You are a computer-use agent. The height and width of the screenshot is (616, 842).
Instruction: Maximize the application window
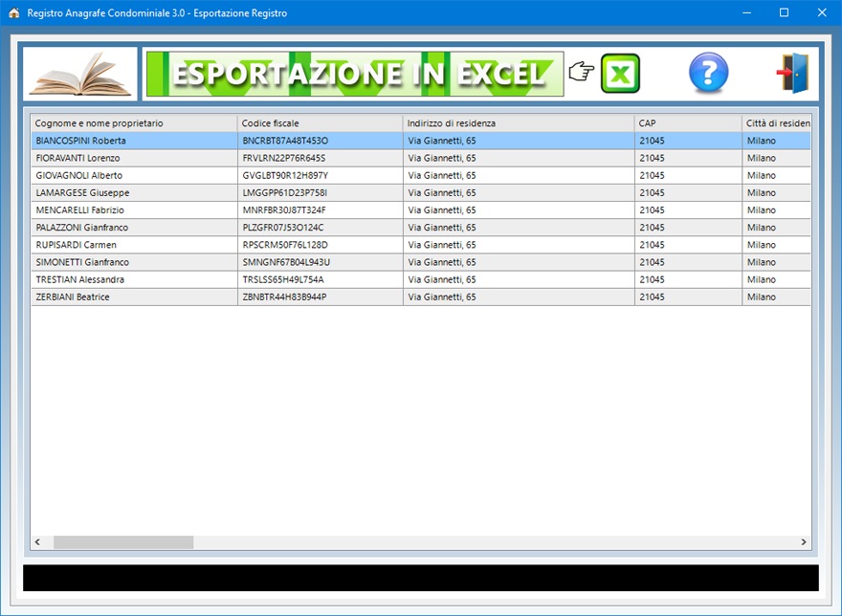click(784, 13)
